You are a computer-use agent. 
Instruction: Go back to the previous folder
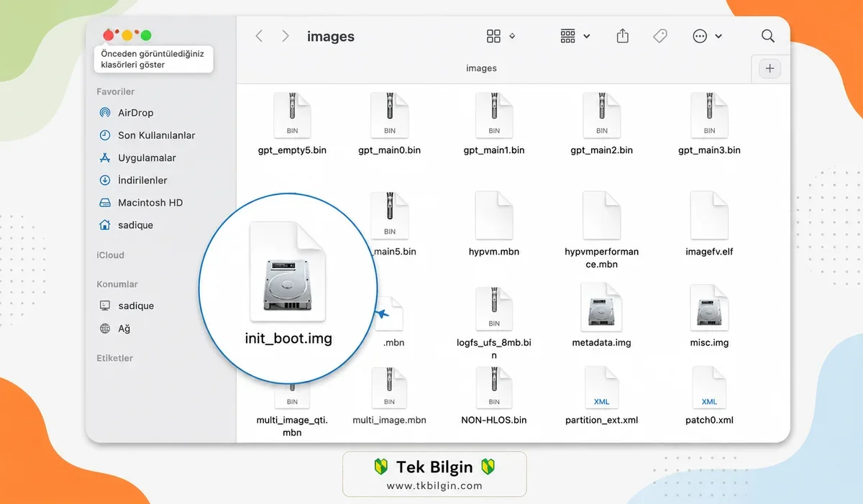[260, 36]
